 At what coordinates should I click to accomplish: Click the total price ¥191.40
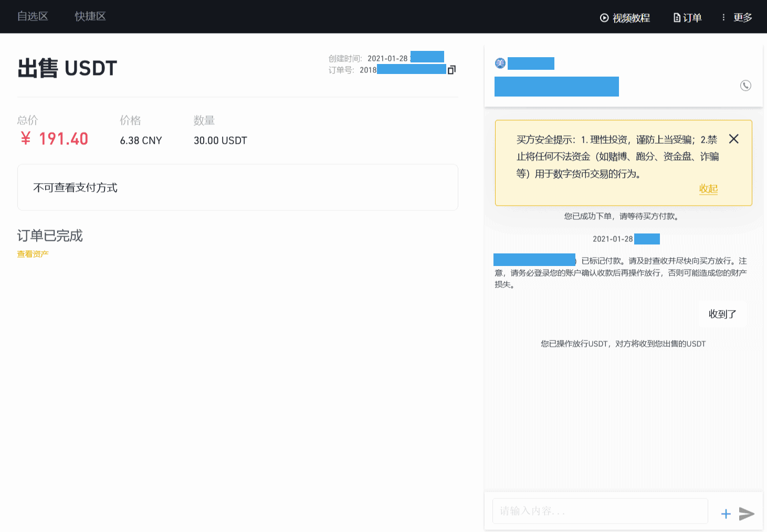click(54, 139)
